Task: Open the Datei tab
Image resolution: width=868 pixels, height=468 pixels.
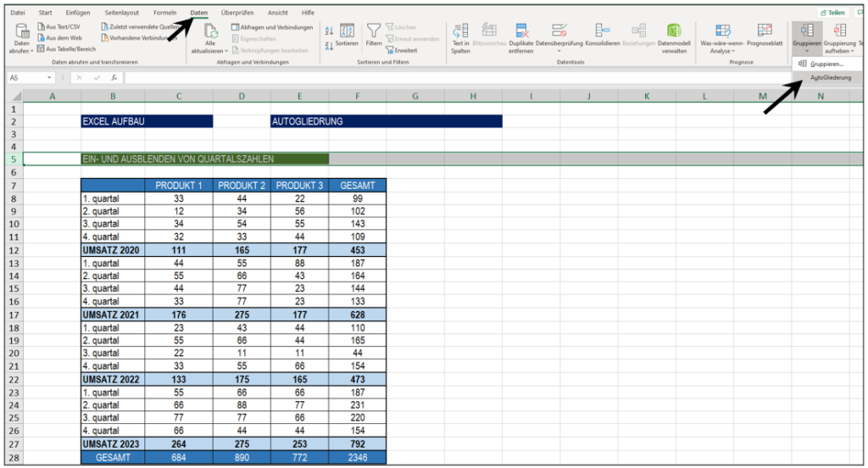Action: [18, 12]
